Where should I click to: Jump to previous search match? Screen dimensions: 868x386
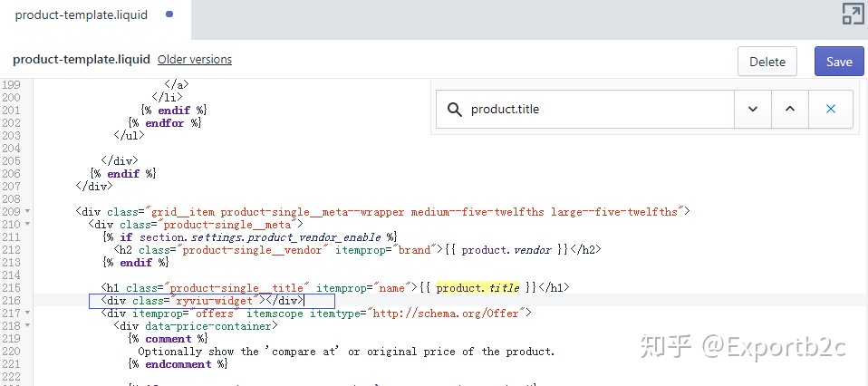[x=790, y=109]
